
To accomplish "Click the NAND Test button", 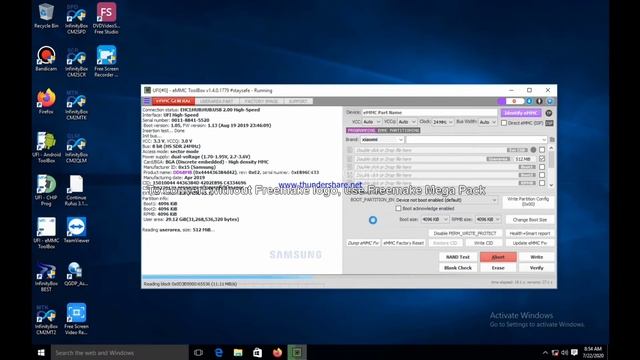I will [458, 257].
